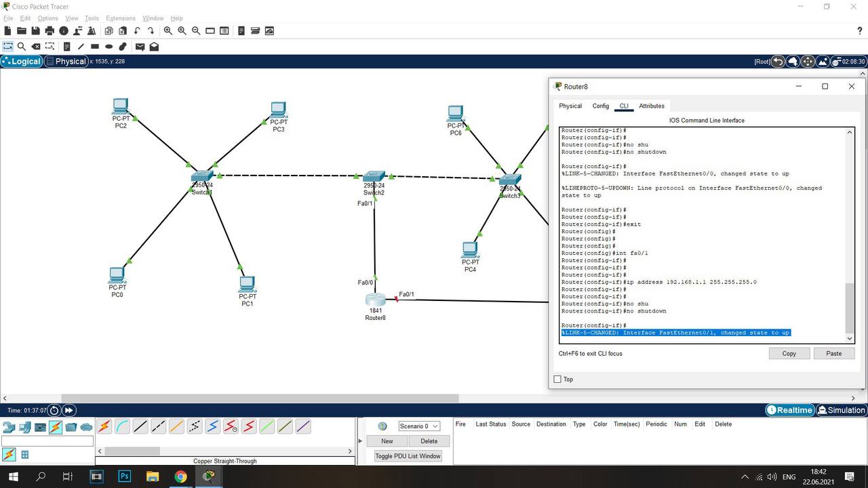
Task: Open the File menu
Action: point(8,18)
